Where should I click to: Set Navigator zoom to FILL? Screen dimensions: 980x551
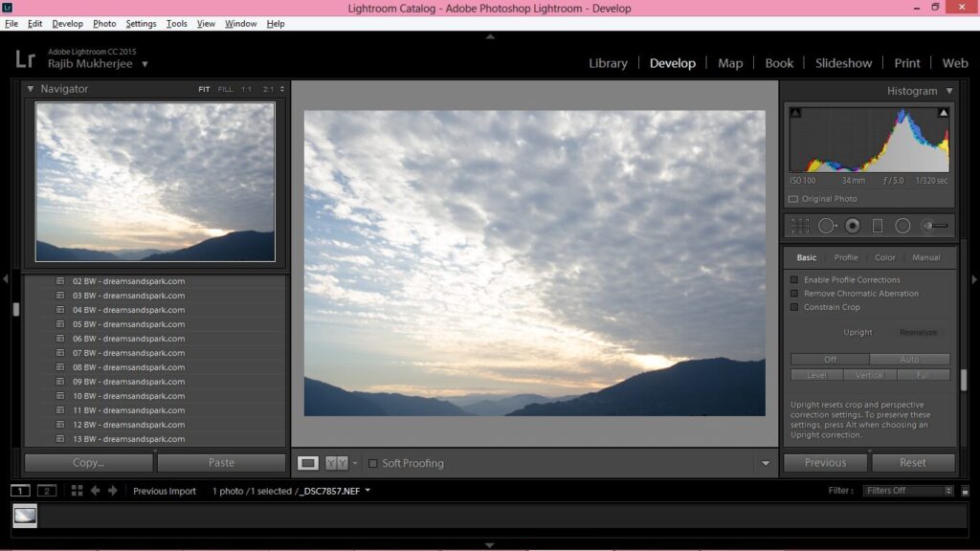[x=225, y=89]
